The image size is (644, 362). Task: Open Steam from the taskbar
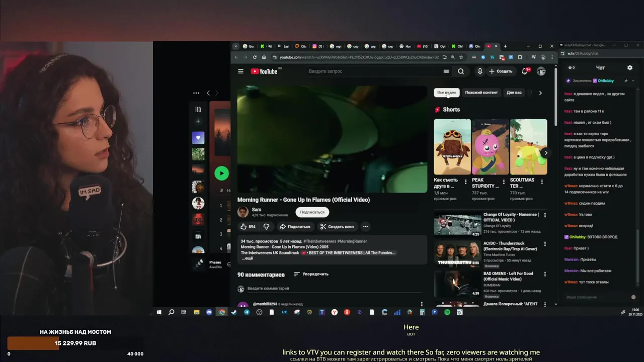pos(234,312)
